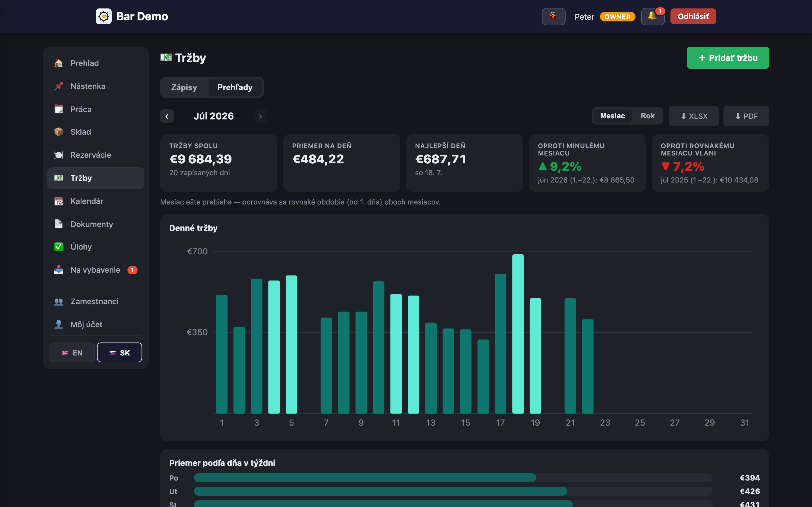Viewport: 812px width, 507px height.
Task: Switch period view to Rok
Action: click(647, 116)
